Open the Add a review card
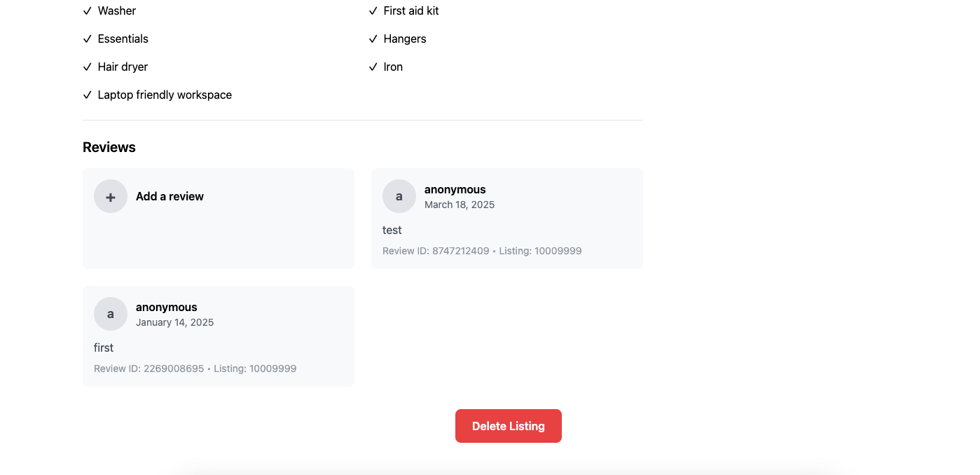This screenshot has height=475, width=980. (219, 219)
